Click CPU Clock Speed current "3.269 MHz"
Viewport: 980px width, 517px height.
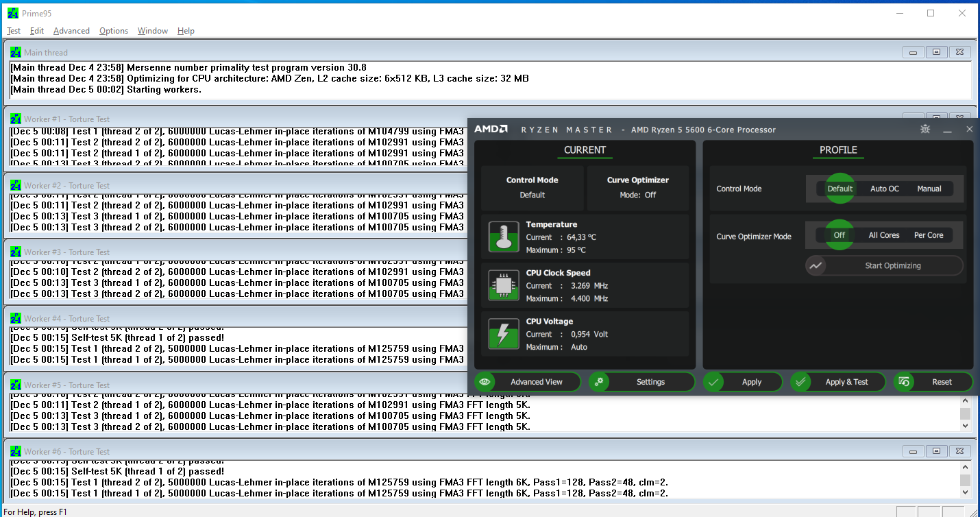pyautogui.click(x=589, y=286)
